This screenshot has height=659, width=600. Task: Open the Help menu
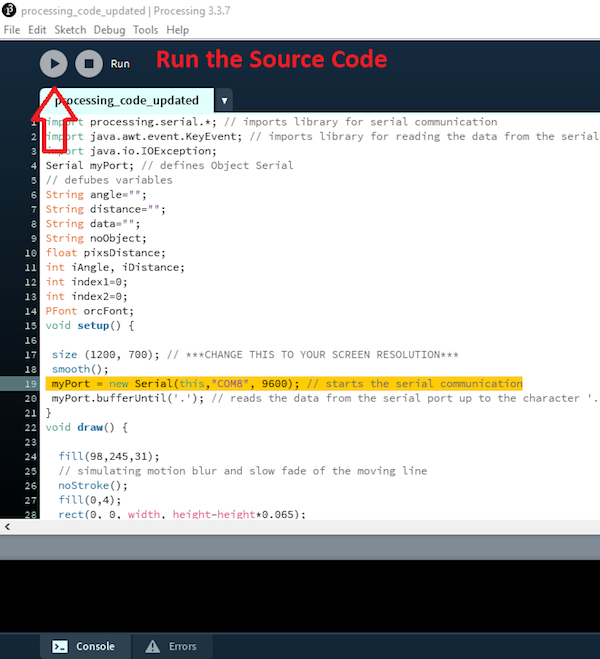coord(177,30)
